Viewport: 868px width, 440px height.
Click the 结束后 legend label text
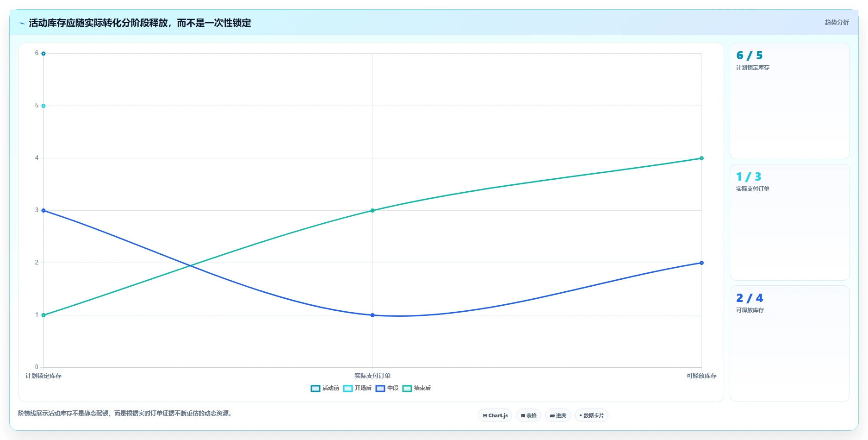[x=422, y=388]
